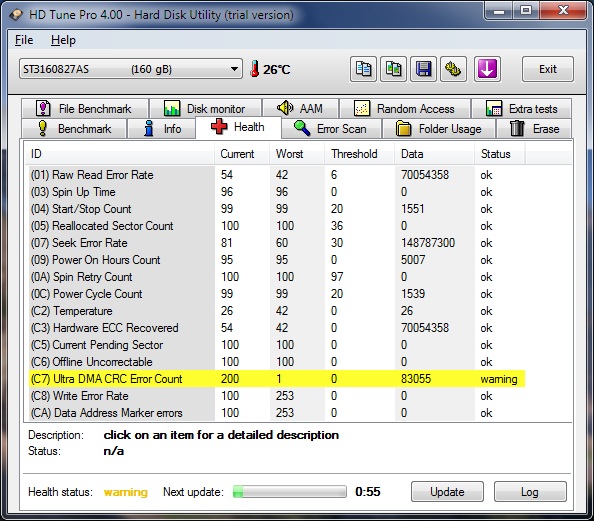Open the options gear wrench icon
594x521 pixels.
(x=453, y=69)
